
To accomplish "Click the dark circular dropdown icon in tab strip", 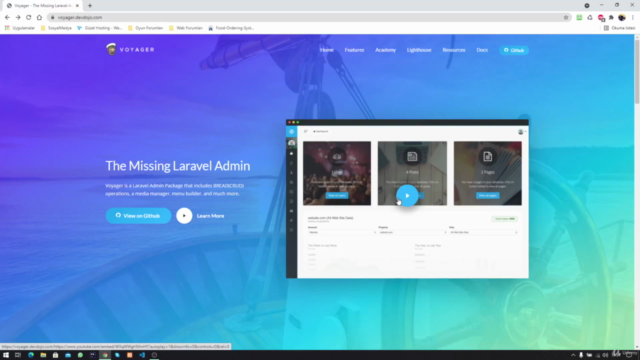I will (587, 6).
